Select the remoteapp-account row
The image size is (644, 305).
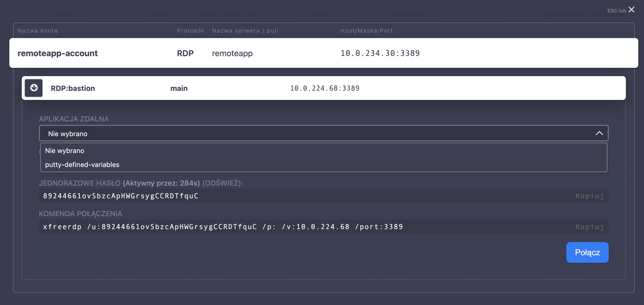click(x=58, y=53)
